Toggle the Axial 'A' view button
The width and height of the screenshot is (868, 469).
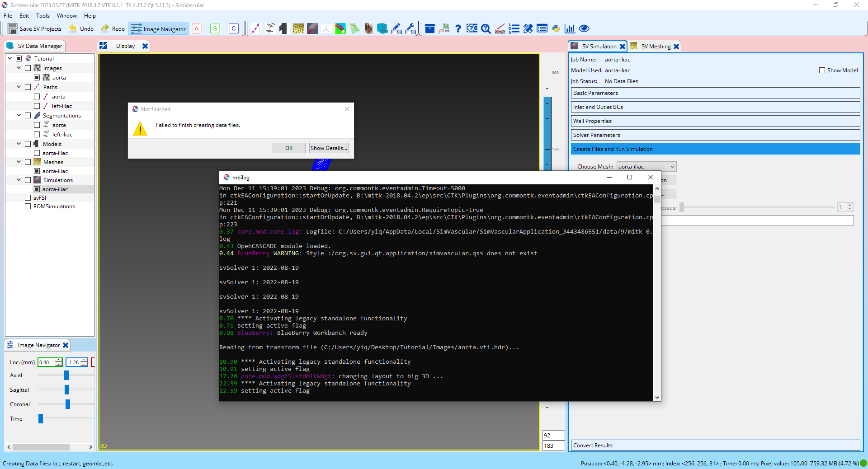coord(197,28)
